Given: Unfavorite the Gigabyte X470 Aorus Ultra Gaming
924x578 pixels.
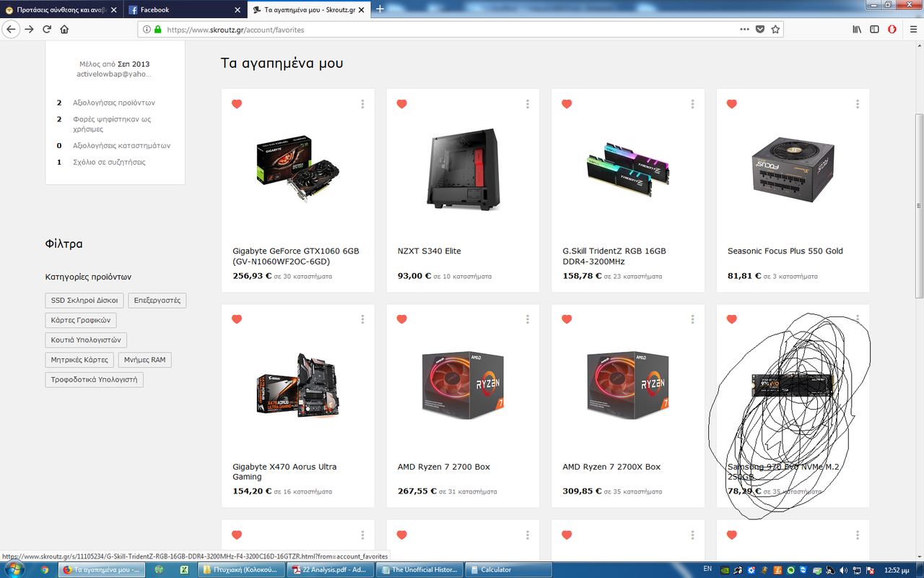Looking at the screenshot, I should [x=237, y=319].
